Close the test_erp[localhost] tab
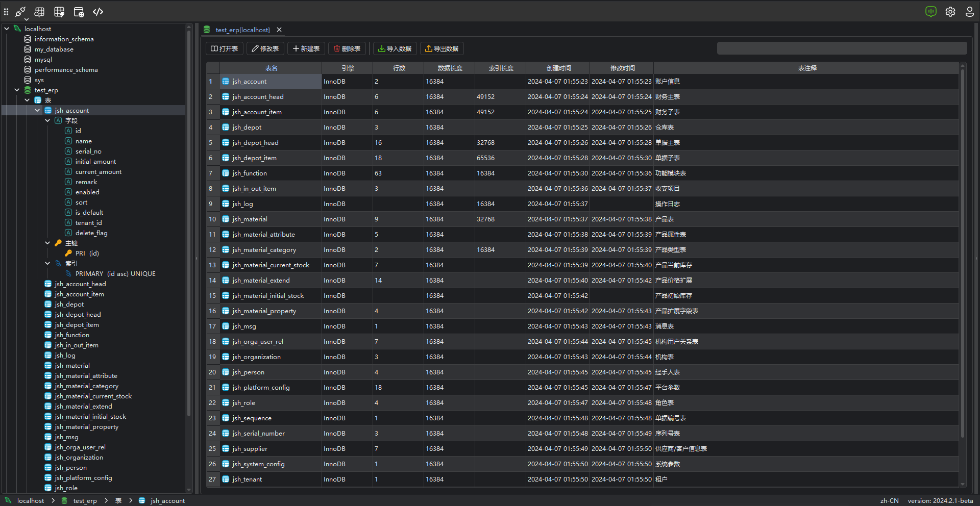The image size is (980, 506). pyautogui.click(x=279, y=30)
